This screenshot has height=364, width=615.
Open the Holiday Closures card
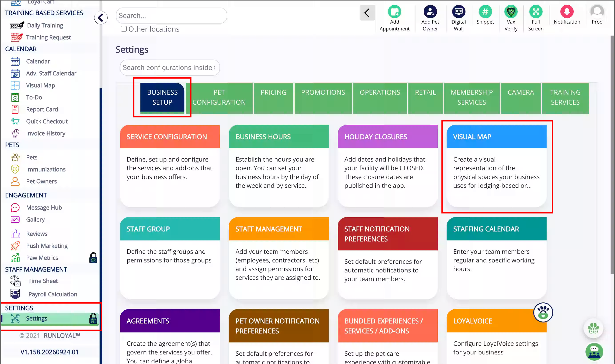pos(387,166)
